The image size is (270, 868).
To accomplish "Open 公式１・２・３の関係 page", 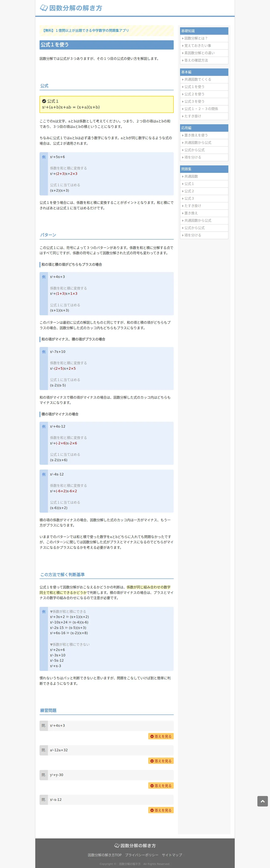I will (x=204, y=109).
